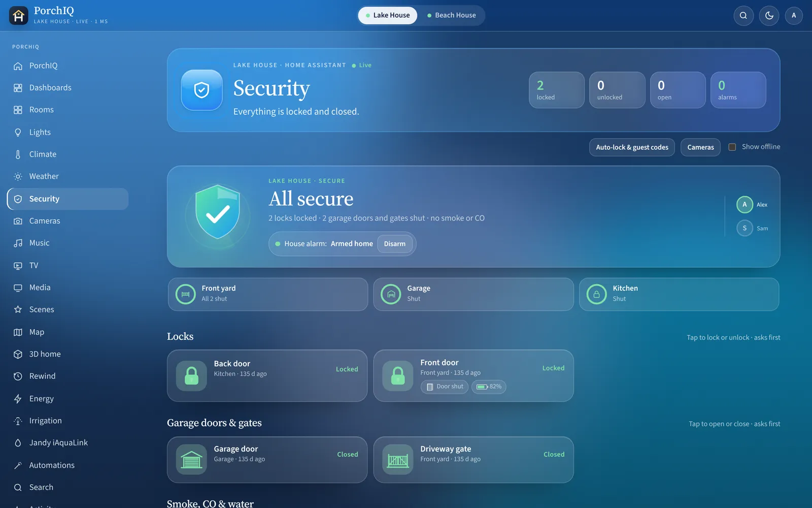This screenshot has height=508, width=812.
Task: Click the Driveway gate icon
Action: click(x=398, y=459)
